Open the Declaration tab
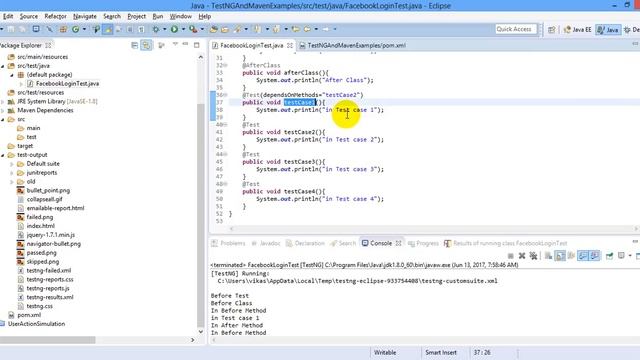Screen dimensions: 640x360 point(305,243)
